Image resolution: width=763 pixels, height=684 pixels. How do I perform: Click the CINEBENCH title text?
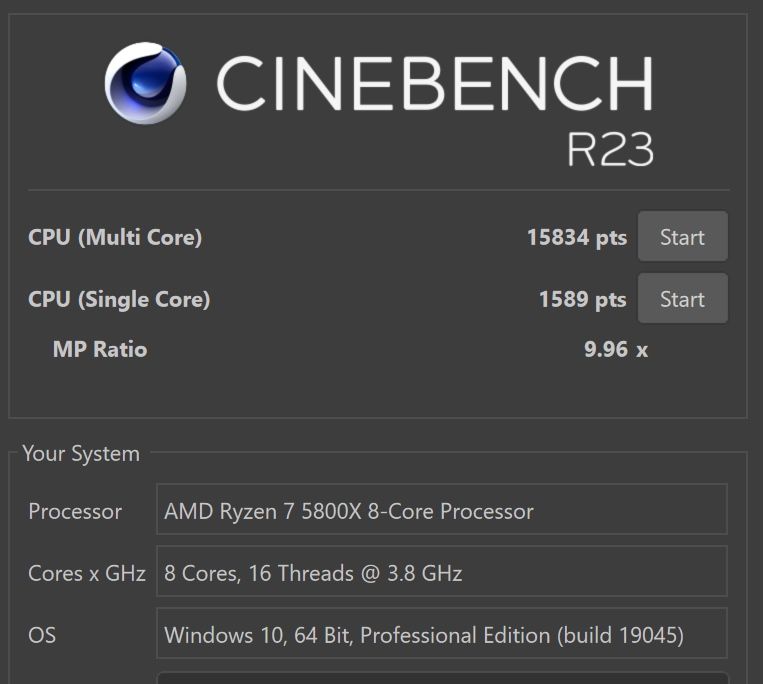pos(434,84)
